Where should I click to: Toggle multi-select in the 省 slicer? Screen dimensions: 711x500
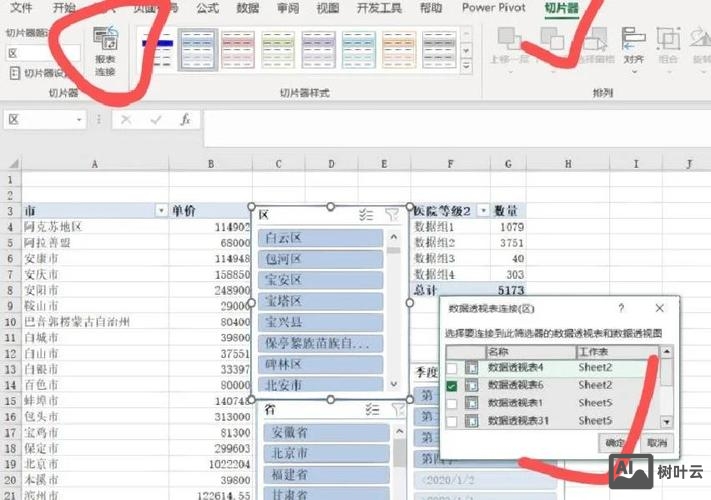coord(372,410)
